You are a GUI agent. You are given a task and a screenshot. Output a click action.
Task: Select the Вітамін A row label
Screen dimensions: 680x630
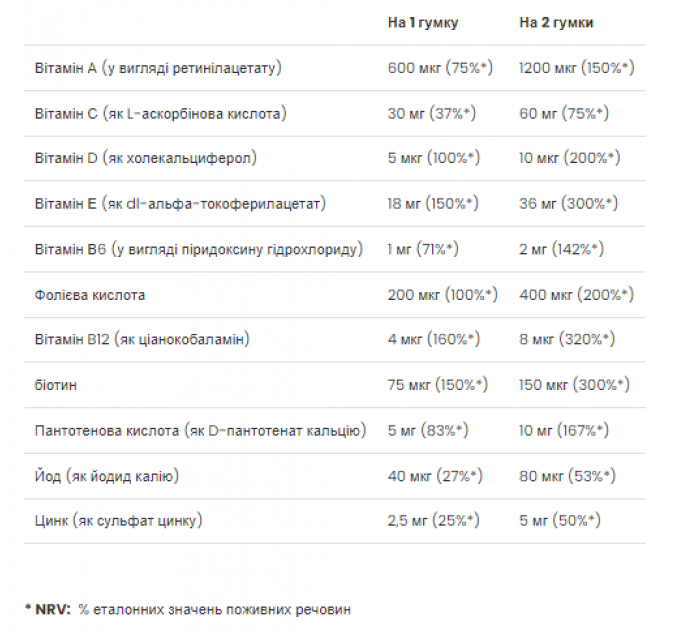pos(158,68)
